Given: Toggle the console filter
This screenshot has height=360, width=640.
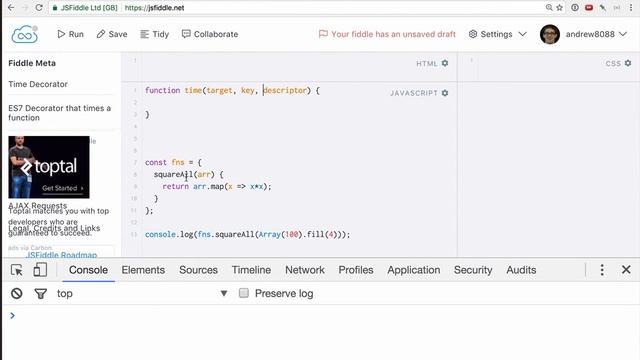Looking at the screenshot, I should click(x=40, y=293).
